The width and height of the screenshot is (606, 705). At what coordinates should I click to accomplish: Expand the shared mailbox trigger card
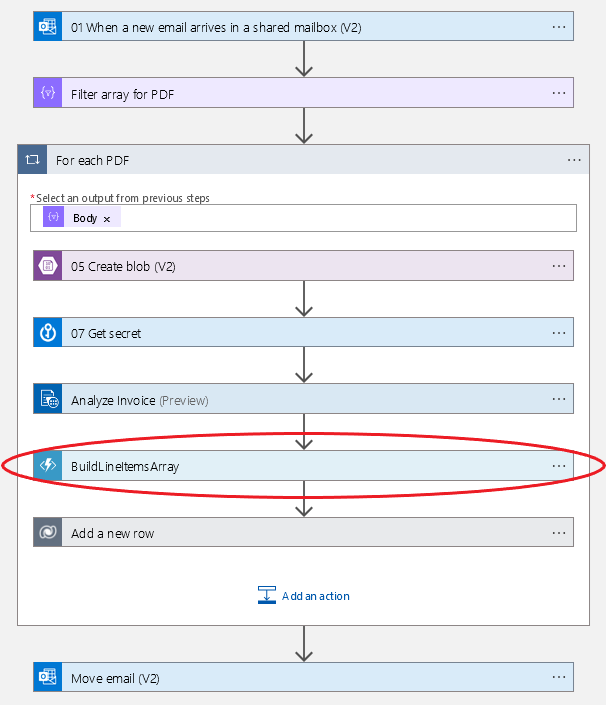[x=300, y=27]
